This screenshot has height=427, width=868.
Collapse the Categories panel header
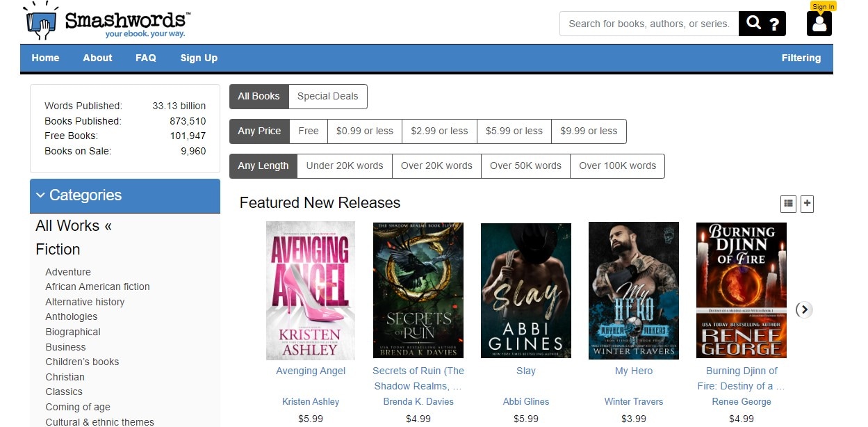tap(125, 195)
